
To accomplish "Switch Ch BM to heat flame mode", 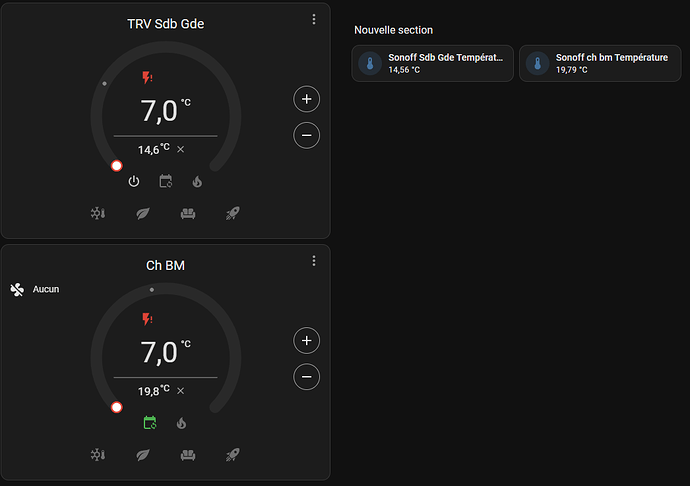I will (181, 423).
